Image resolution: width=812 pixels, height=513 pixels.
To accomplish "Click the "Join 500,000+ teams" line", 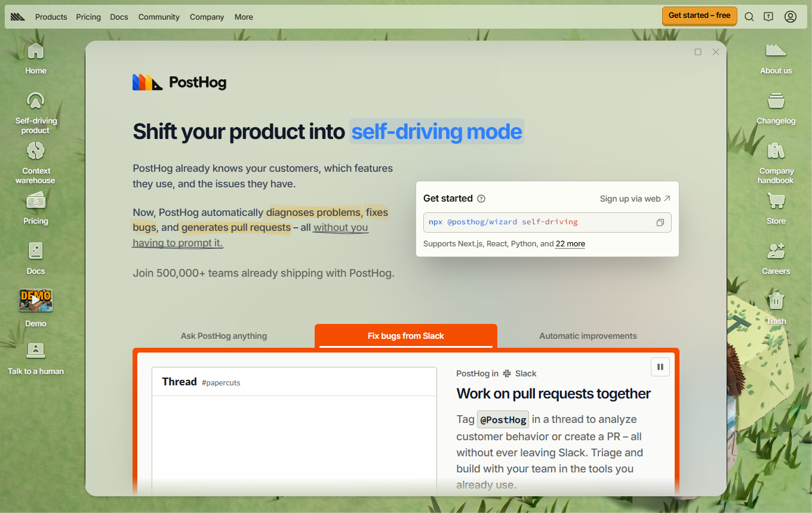I will tap(264, 274).
